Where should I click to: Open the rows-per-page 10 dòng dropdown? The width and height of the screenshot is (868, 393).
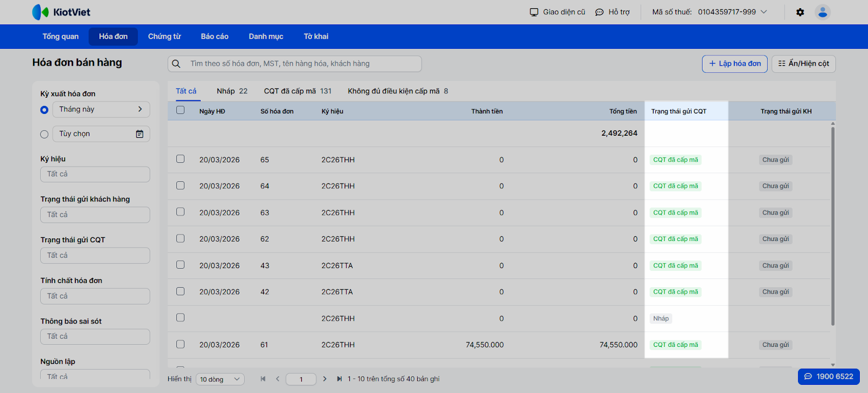(221, 379)
